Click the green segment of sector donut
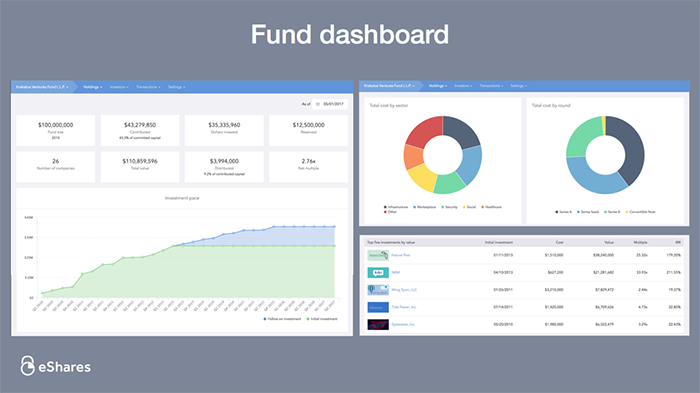 449,184
